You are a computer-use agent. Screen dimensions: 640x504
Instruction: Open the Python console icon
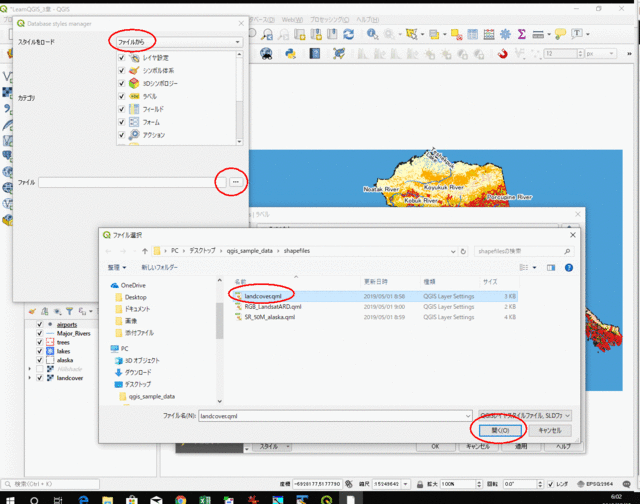click(x=290, y=53)
